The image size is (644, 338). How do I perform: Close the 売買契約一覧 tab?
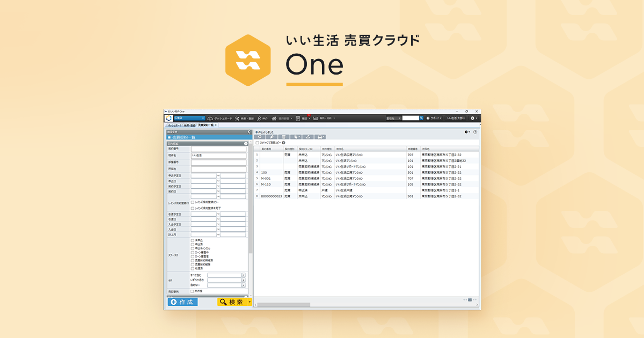(216, 125)
